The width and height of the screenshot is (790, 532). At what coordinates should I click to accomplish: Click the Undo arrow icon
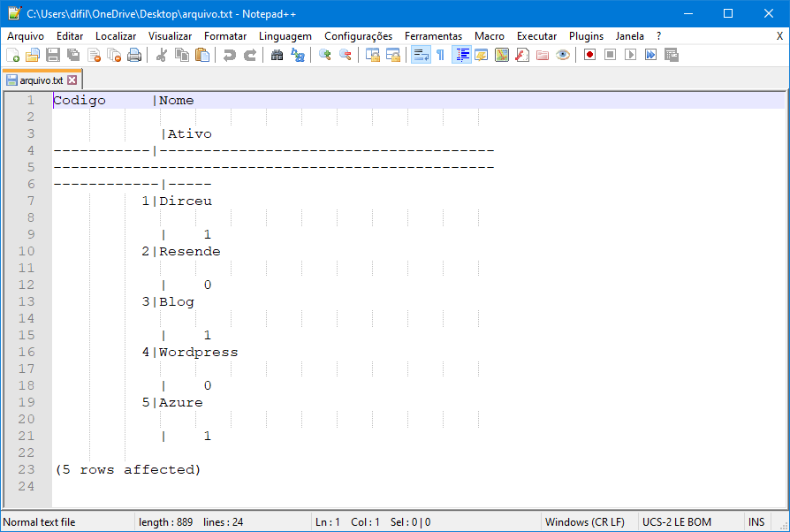pos(230,55)
